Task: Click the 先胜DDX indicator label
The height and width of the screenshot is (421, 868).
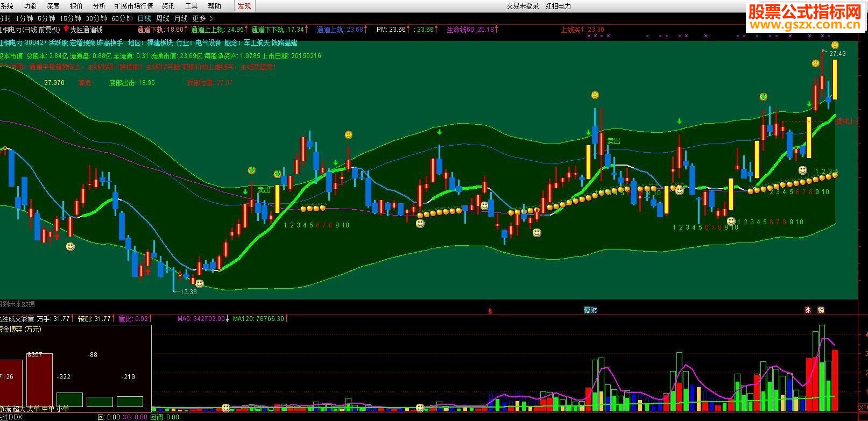Action: pos(11,417)
